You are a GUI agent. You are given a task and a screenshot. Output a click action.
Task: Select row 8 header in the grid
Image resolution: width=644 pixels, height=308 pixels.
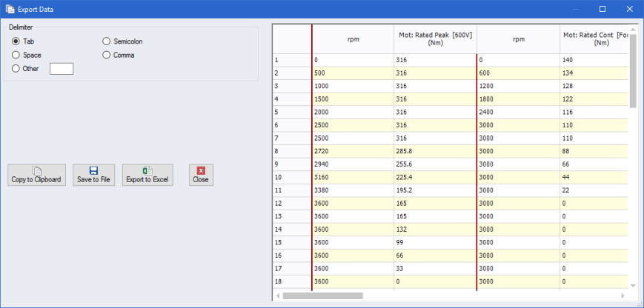(292, 150)
